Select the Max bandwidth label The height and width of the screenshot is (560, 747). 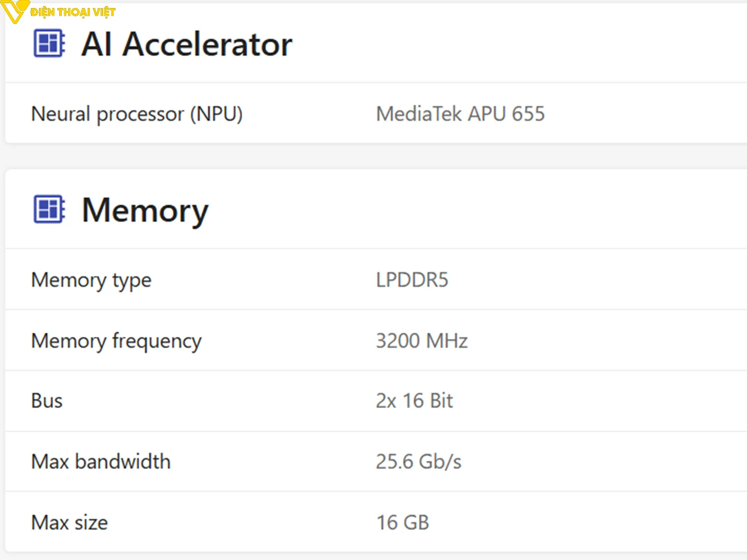point(101,462)
